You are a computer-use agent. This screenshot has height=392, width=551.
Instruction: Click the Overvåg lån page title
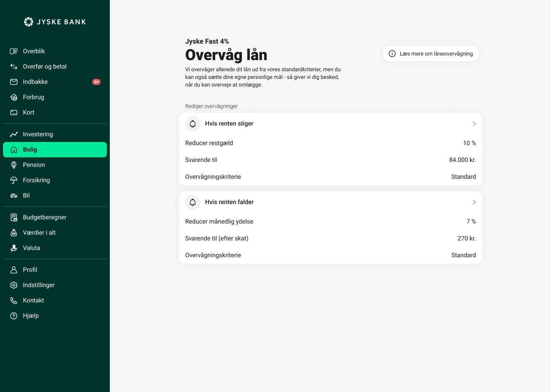(x=226, y=55)
